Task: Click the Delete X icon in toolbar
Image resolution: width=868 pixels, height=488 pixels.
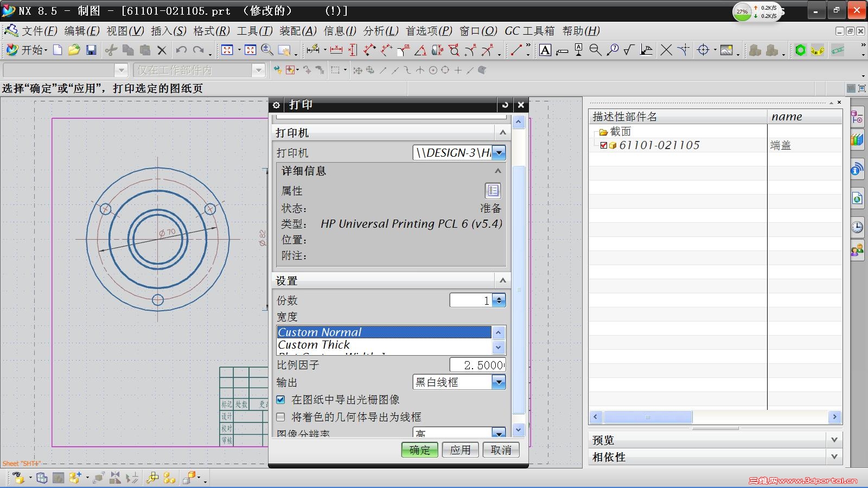Action: point(162,50)
